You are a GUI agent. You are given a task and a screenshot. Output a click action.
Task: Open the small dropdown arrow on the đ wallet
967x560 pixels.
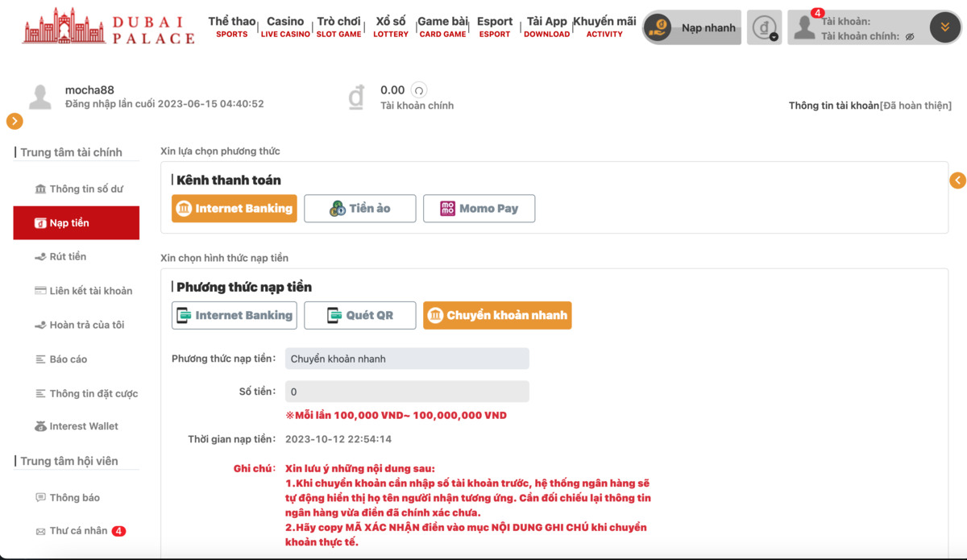[774, 36]
